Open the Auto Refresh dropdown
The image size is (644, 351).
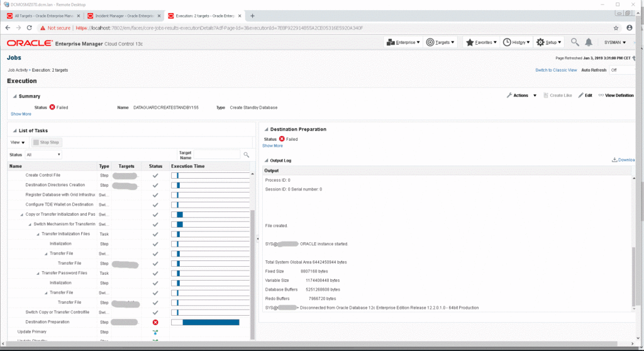(x=622, y=70)
